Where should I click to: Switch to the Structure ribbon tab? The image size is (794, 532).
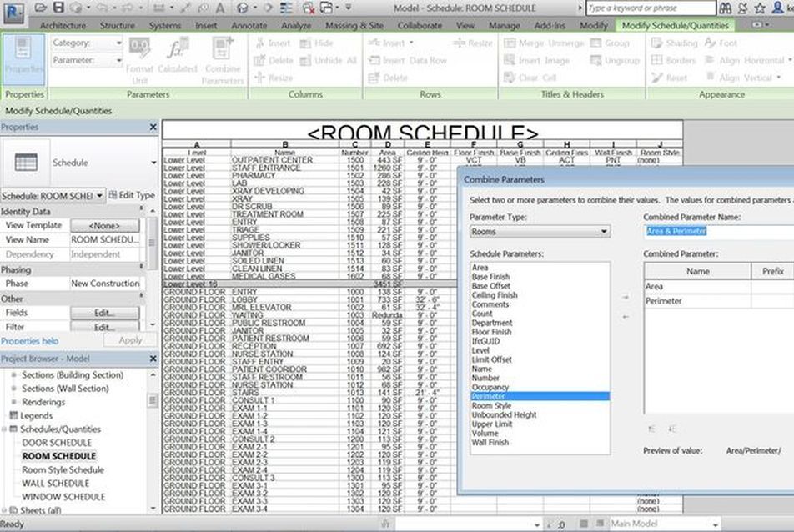[x=118, y=25]
